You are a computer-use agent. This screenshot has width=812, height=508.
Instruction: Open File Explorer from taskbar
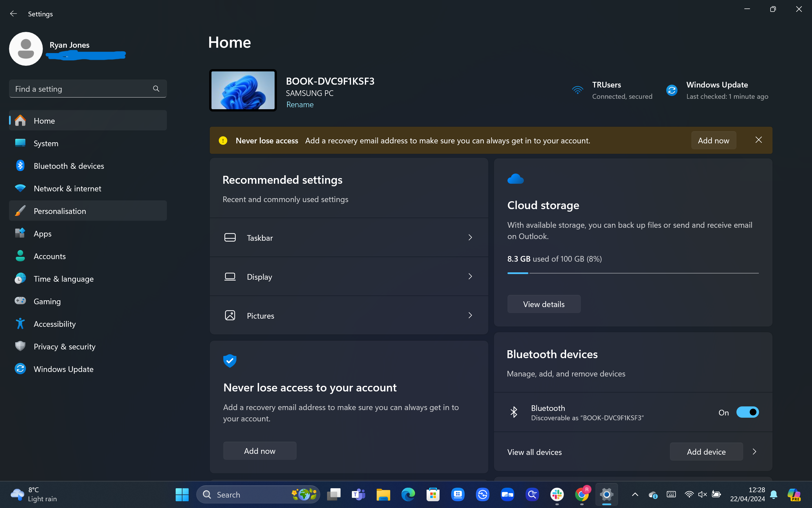(x=383, y=494)
